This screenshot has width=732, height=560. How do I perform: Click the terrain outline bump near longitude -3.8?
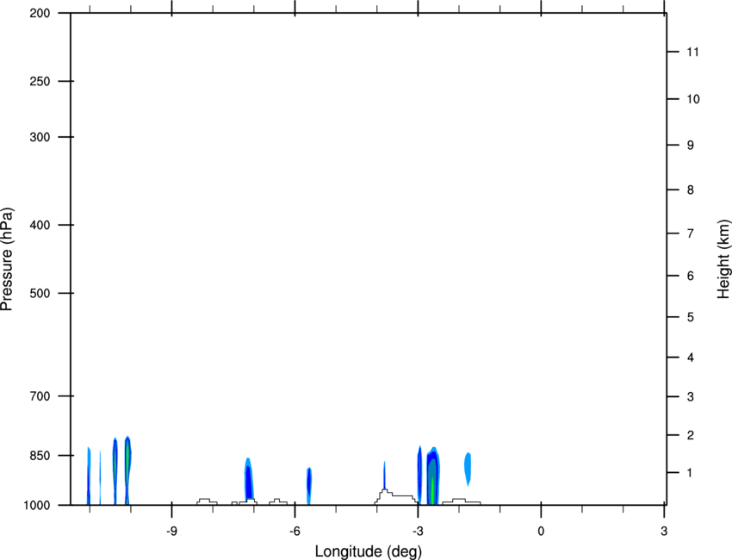(384, 496)
